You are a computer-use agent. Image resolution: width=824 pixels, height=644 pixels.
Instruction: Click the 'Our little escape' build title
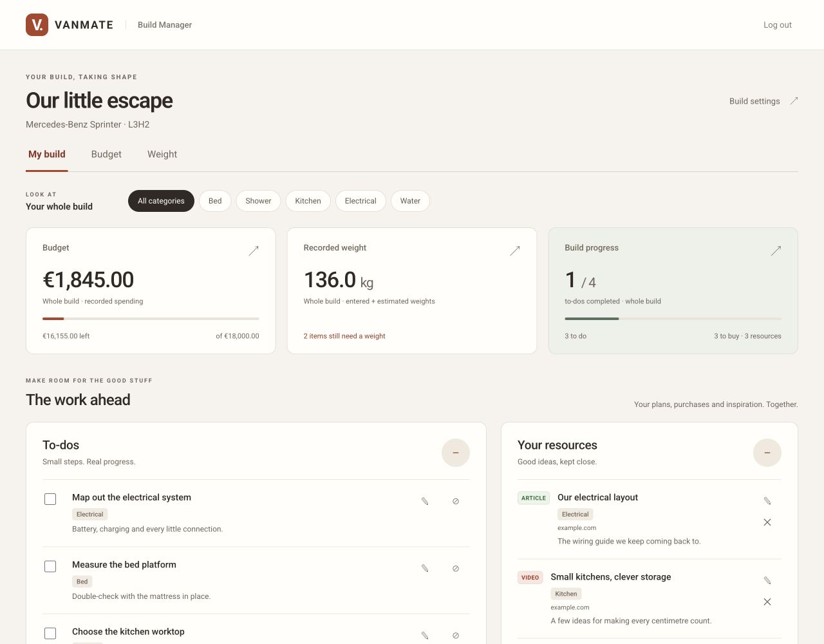tap(99, 100)
